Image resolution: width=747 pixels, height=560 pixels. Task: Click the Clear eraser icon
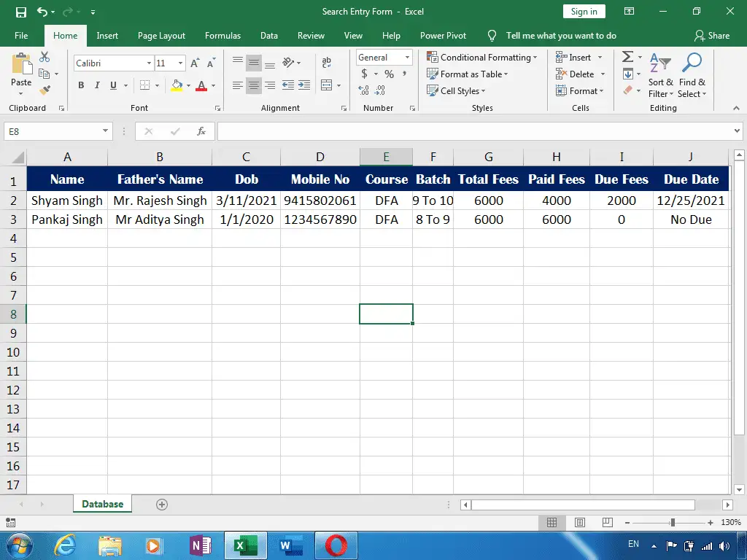point(628,90)
